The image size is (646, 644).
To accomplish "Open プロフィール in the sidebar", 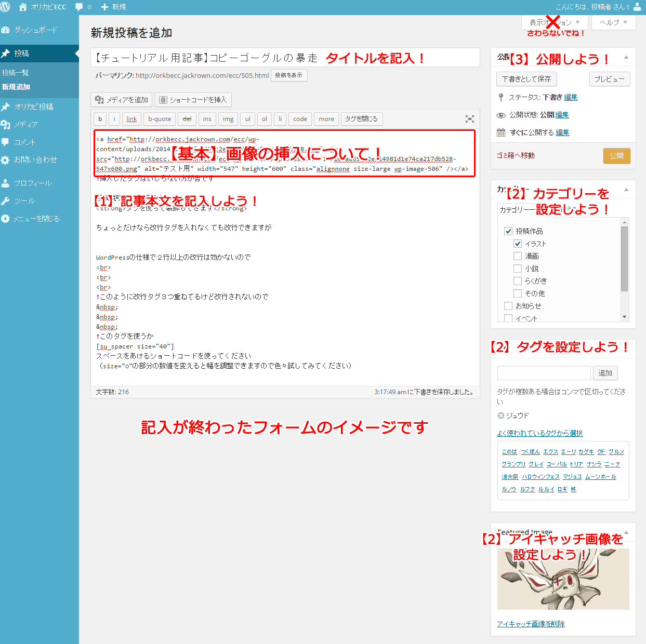I will click(32, 183).
